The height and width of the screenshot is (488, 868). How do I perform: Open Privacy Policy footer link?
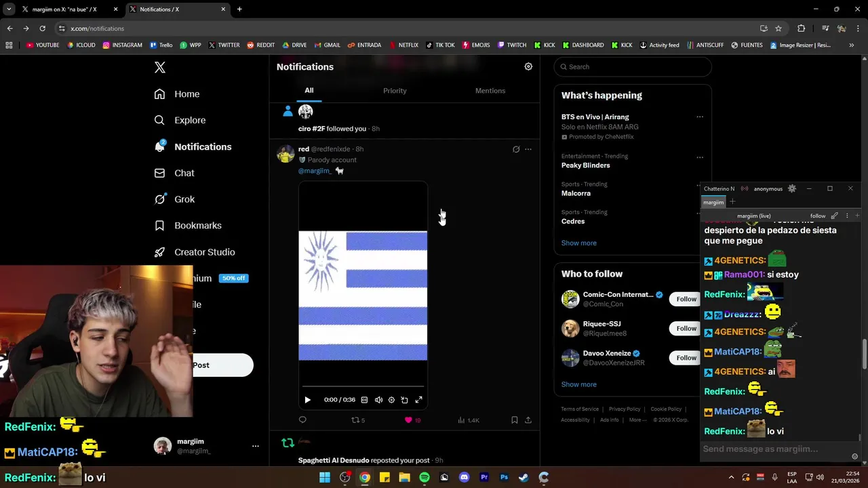coord(625,409)
